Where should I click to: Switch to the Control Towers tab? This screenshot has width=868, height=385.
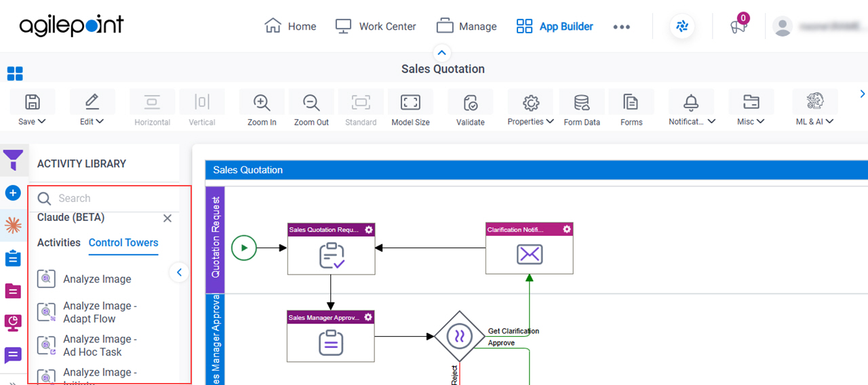123,243
